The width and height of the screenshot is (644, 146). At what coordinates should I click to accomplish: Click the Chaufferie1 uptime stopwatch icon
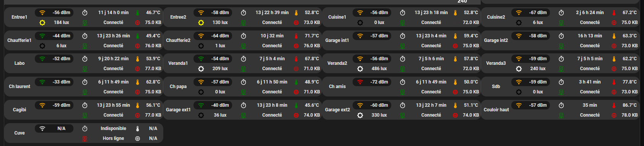pos(85,36)
